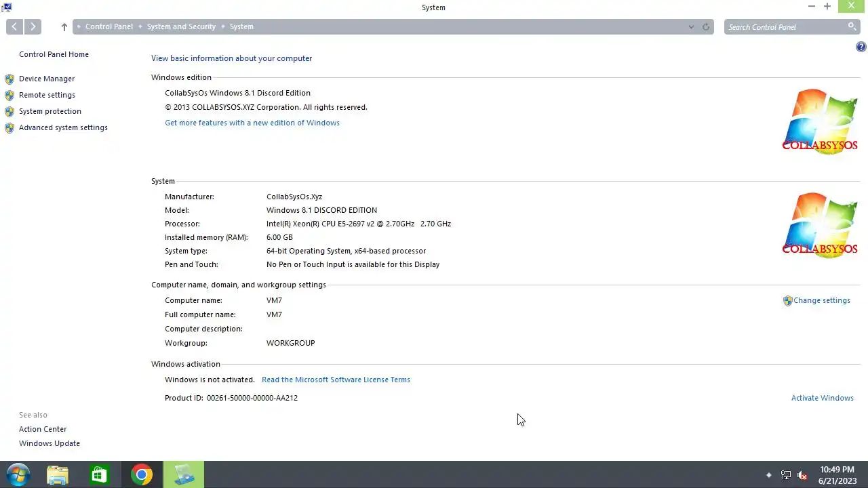Click the Computer name value VM7
Image resolution: width=868 pixels, height=488 pixels.
(x=274, y=300)
